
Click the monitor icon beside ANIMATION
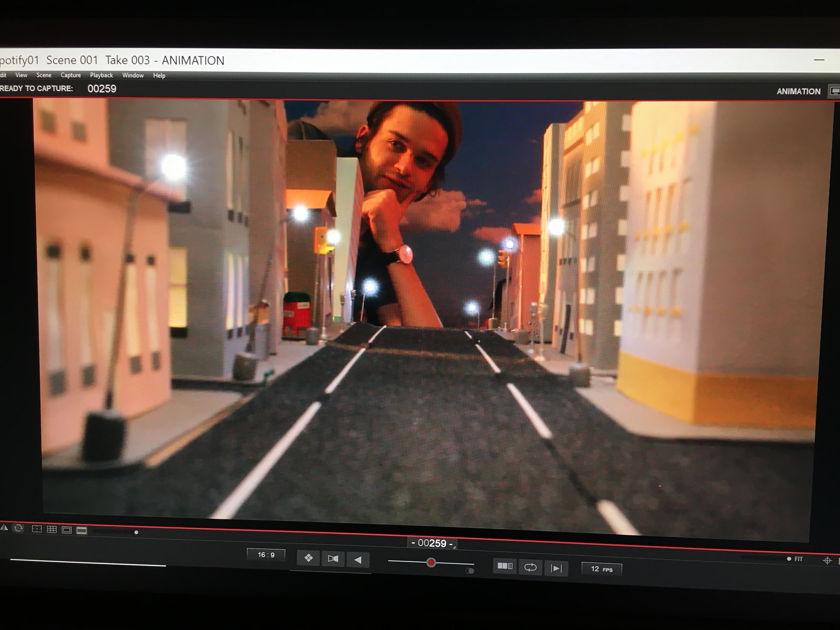(x=834, y=91)
